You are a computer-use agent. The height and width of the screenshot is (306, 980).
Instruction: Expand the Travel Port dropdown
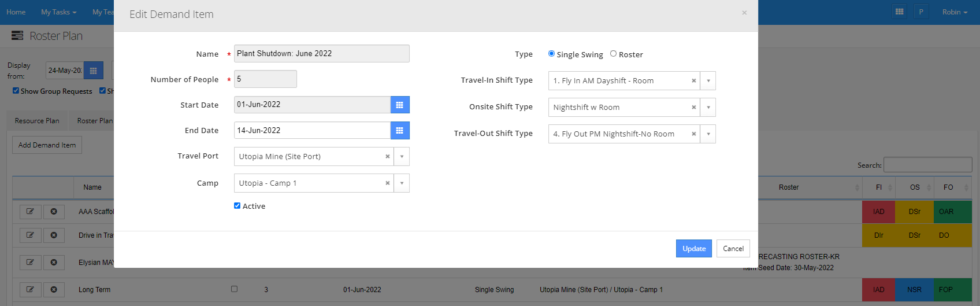click(x=402, y=157)
